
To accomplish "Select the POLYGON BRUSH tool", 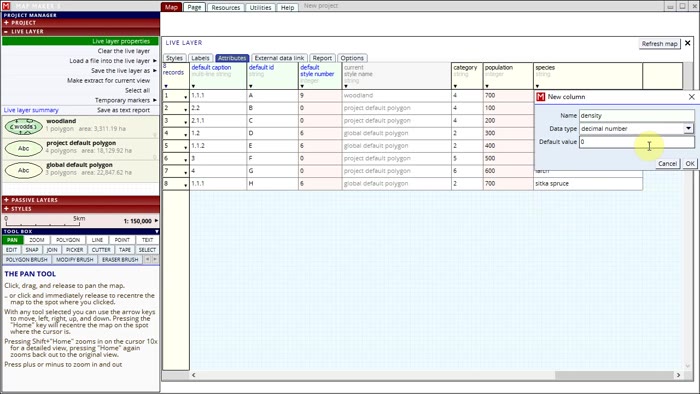I will [x=26, y=260].
